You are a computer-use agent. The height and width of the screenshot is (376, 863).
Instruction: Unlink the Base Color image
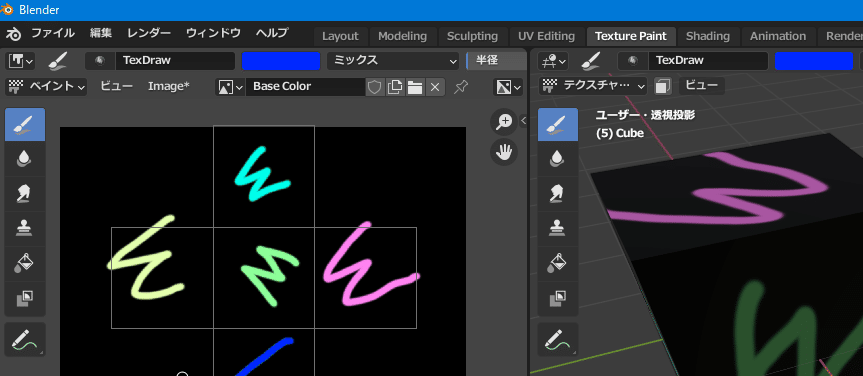coord(435,87)
